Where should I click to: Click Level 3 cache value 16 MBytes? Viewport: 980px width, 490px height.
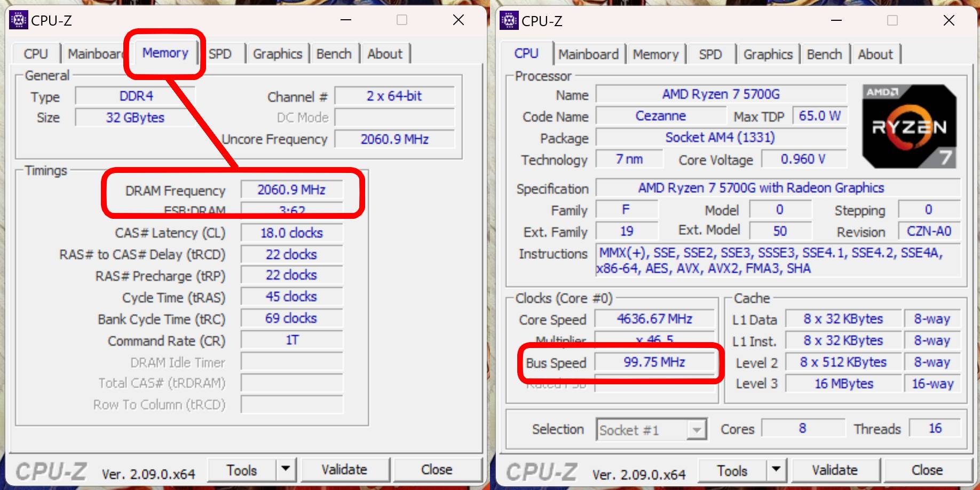point(844,384)
